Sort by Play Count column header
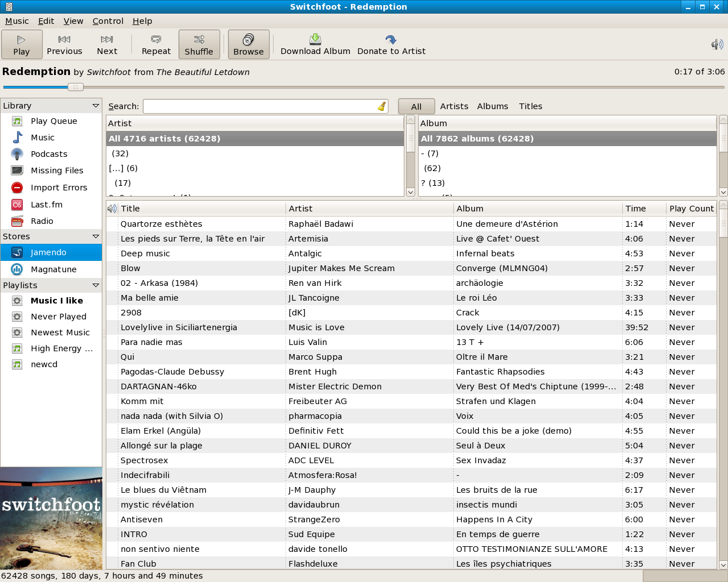The height and width of the screenshot is (582, 728). (692, 209)
